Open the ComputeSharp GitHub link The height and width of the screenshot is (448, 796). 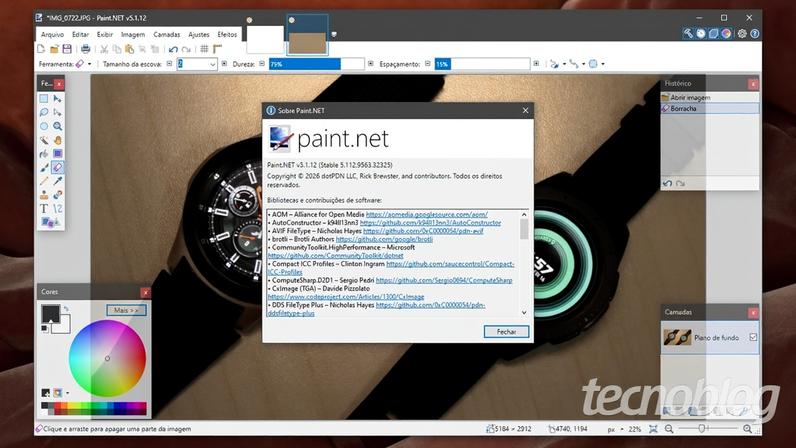tap(444, 280)
